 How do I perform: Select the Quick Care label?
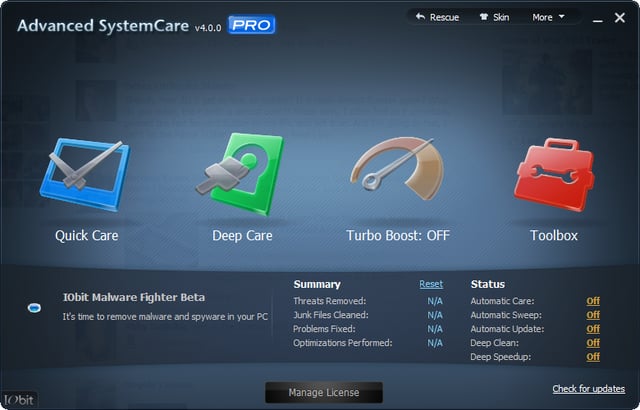(x=87, y=235)
